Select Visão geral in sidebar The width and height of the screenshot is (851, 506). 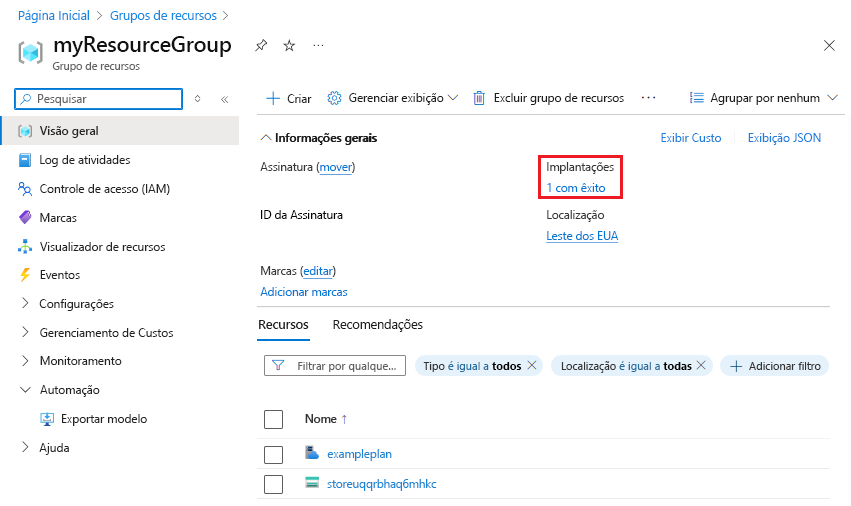pos(69,131)
